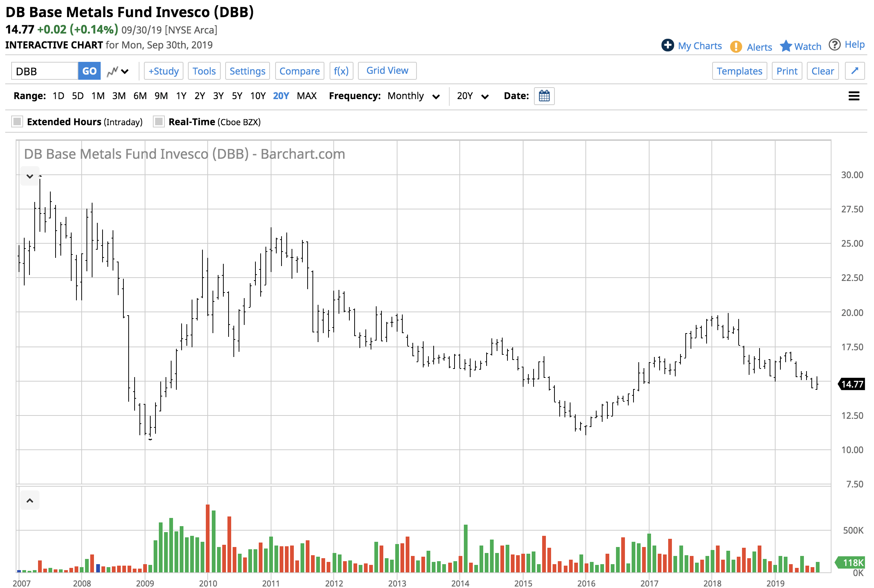Click the Help question mark icon
The width and height of the screenshot is (874, 588).
point(834,45)
